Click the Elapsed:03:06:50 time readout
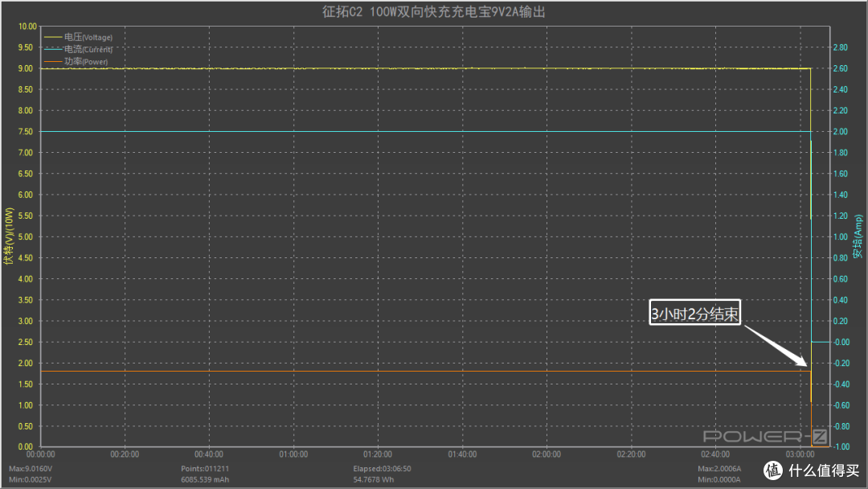This screenshot has height=489, width=868. 382,469
